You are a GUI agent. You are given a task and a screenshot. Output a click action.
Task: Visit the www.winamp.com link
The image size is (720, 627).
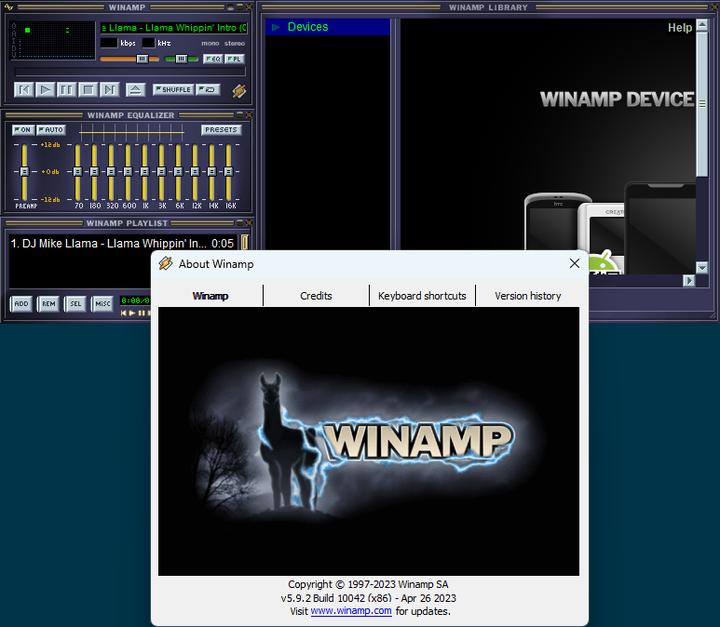point(351,611)
